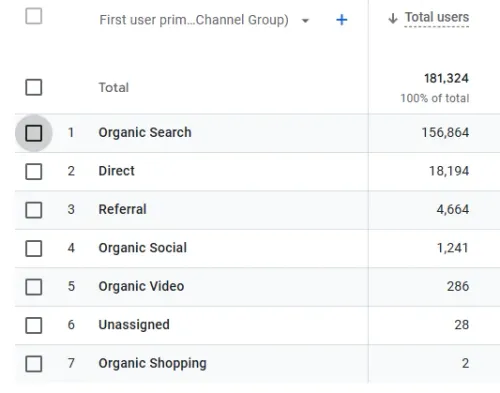Check the Total row checkbox
This screenshot has height=393, width=500.
(34, 87)
